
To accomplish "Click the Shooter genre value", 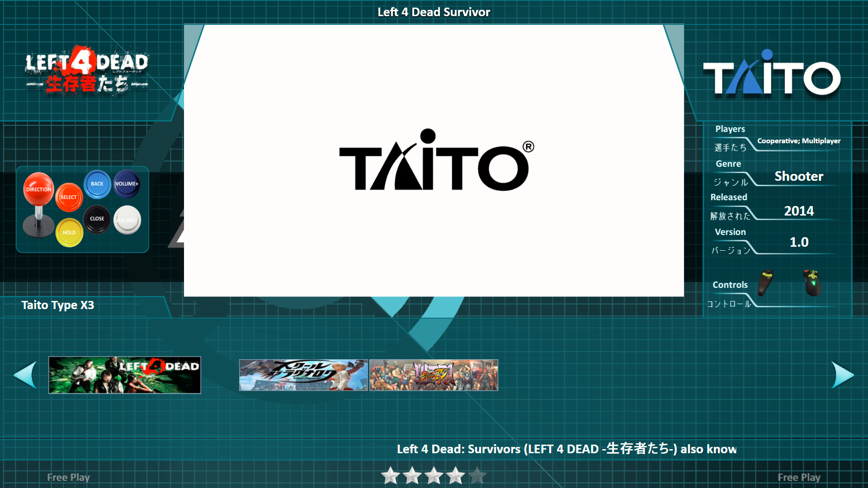I will click(x=799, y=176).
